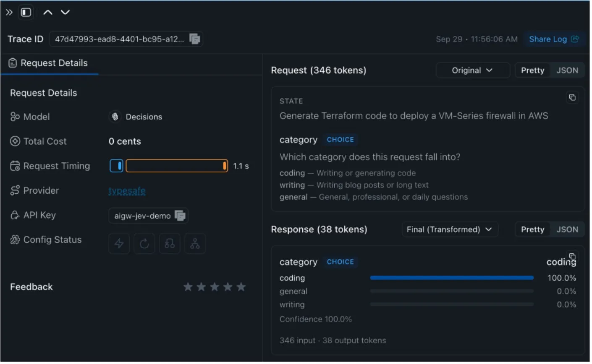Click the lightning bolt config status icon
Screen dimensions: 592x364
[x=119, y=244]
